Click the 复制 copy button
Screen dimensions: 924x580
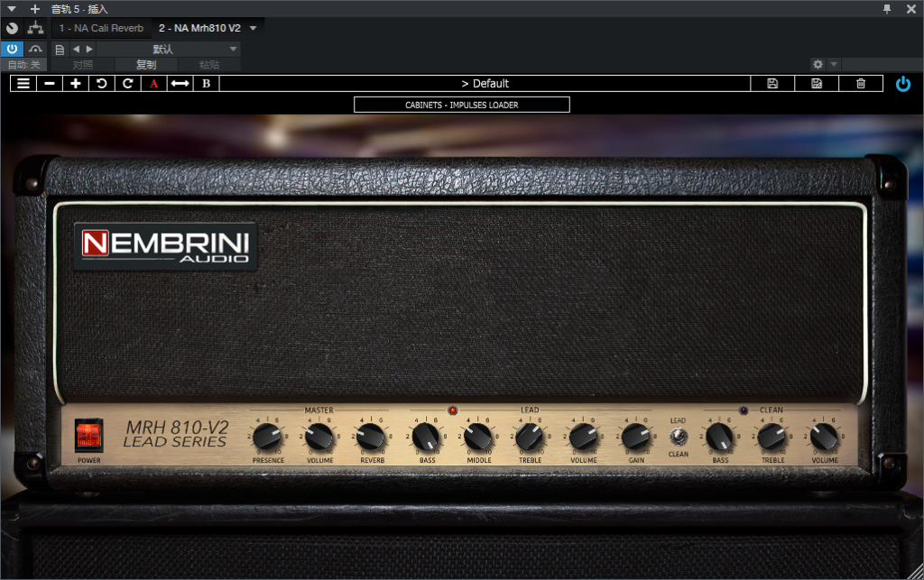(x=146, y=65)
